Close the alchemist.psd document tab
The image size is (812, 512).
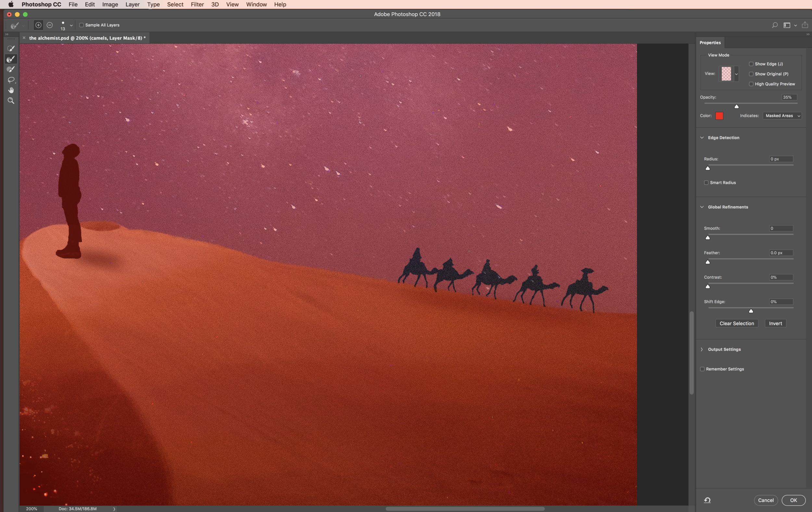coord(24,38)
